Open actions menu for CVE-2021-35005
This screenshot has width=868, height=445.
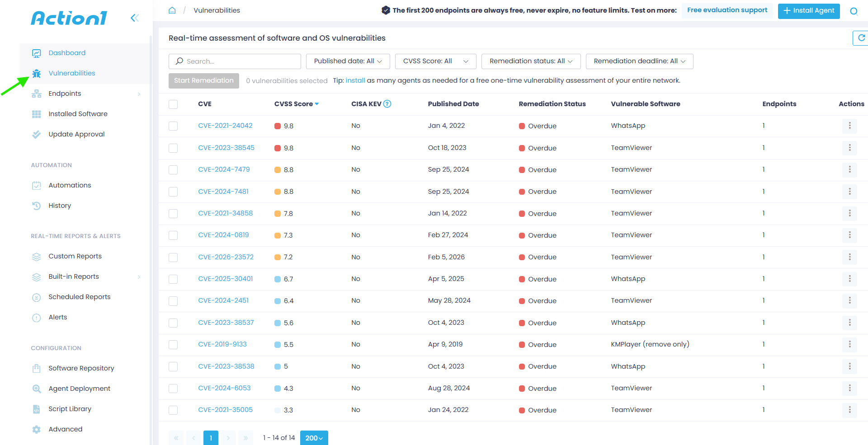[849, 410]
